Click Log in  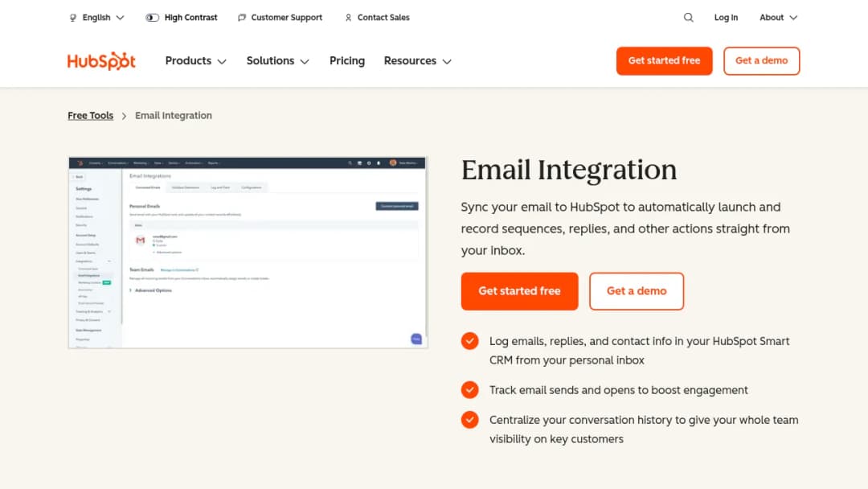(x=726, y=18)
